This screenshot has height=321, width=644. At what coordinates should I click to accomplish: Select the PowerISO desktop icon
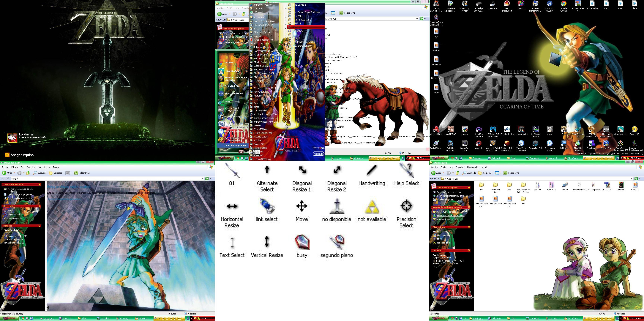click(x=634, y=131)
